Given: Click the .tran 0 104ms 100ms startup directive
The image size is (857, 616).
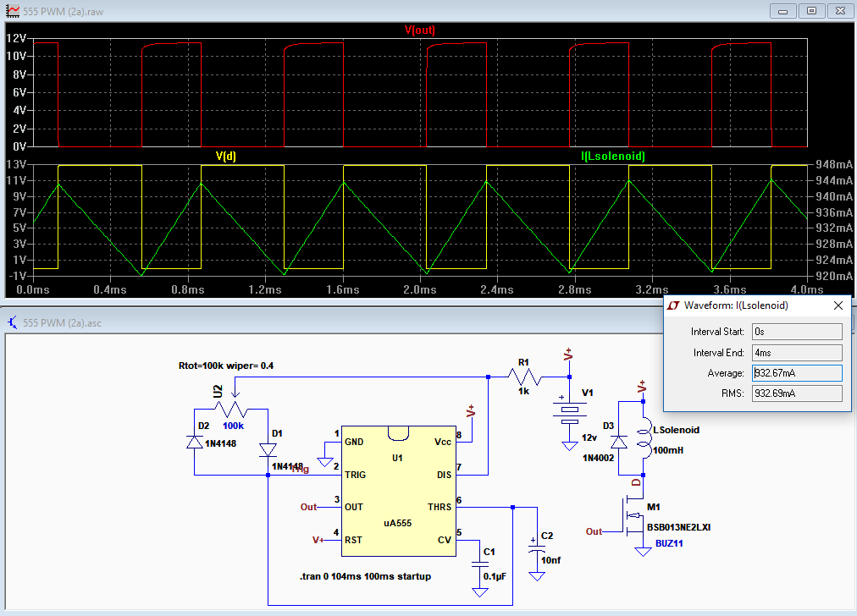Looking at the screenshot, I should pyautogui.click(x=365, y=576).
